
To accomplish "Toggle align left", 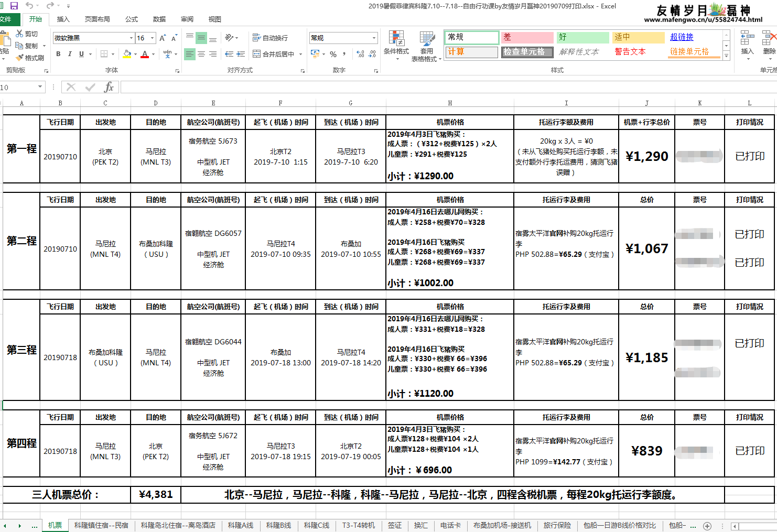I will pos(190,54).
